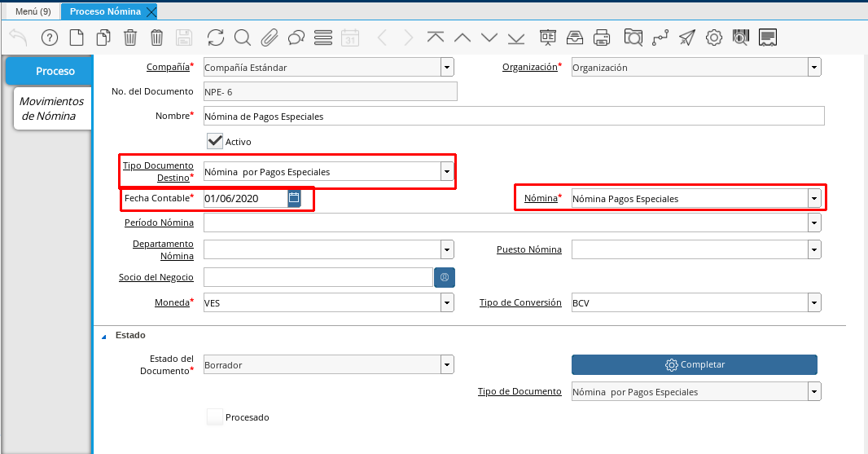This screenshot has height=454, width=868.
Task: Click the Nombre text field
Action: pyautogui.click(x=513, y=116)
